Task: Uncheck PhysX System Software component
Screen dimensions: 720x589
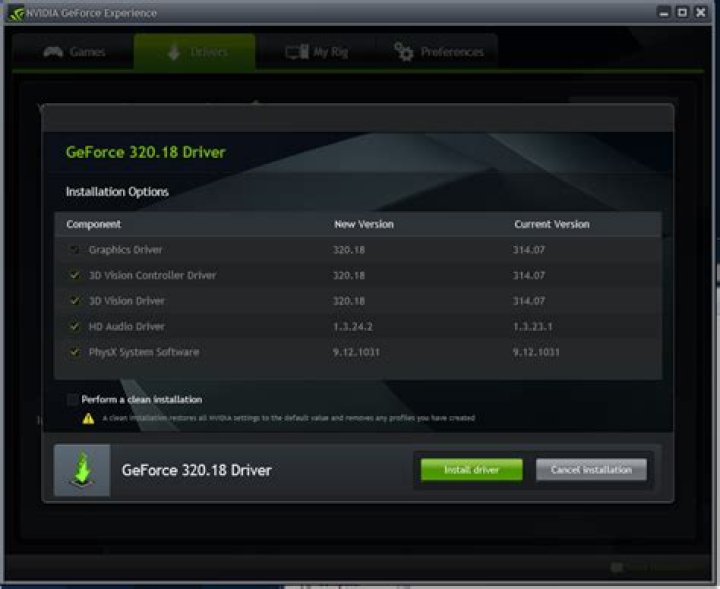Action: [74, 352]
